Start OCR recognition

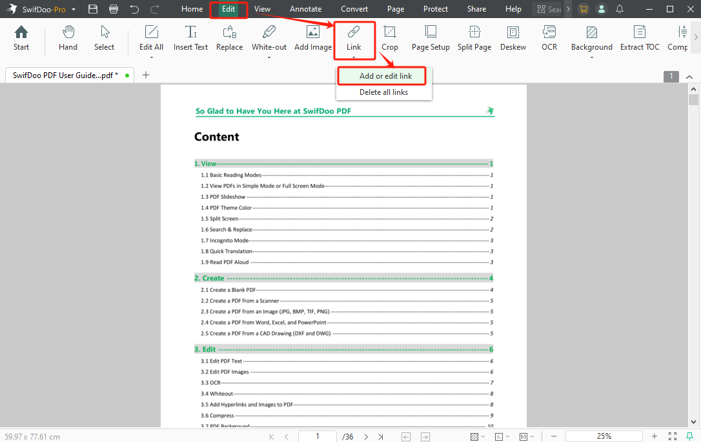point(549,38)
